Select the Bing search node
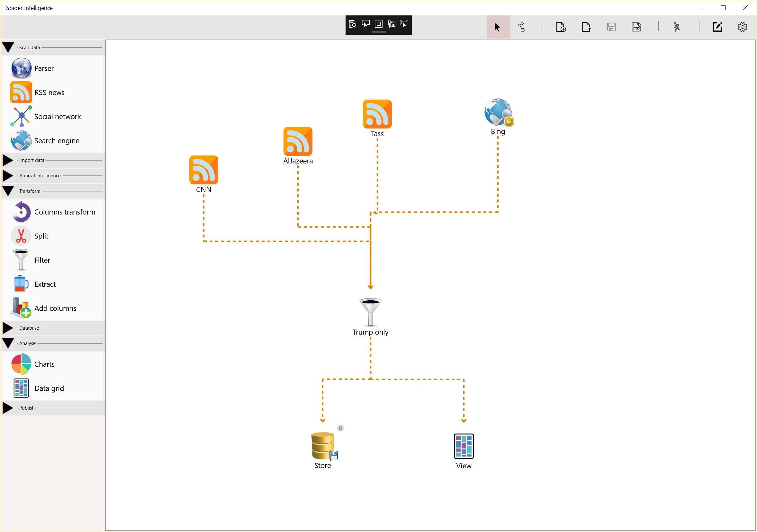757x532 pixels. point(498,113)
